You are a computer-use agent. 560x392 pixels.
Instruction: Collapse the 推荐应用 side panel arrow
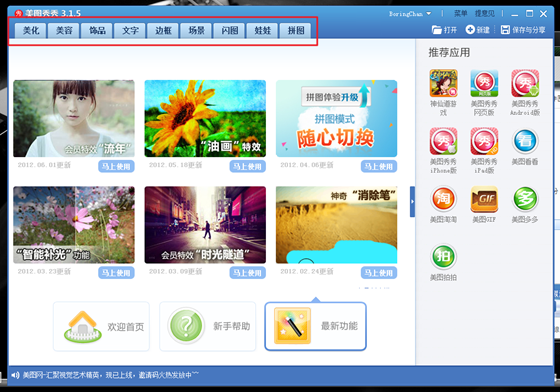click(x=412, y=202)
